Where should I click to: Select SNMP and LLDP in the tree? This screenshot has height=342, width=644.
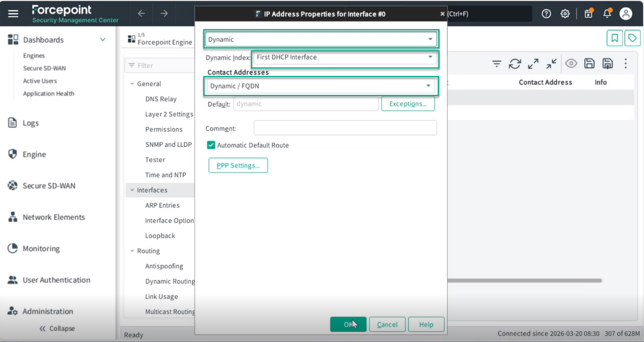[168, 144]
